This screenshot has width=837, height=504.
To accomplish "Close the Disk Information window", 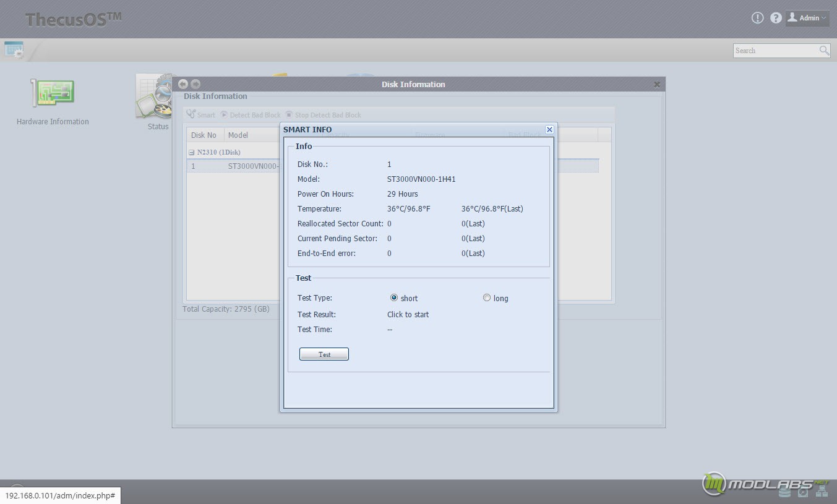I will click(657, 85).
